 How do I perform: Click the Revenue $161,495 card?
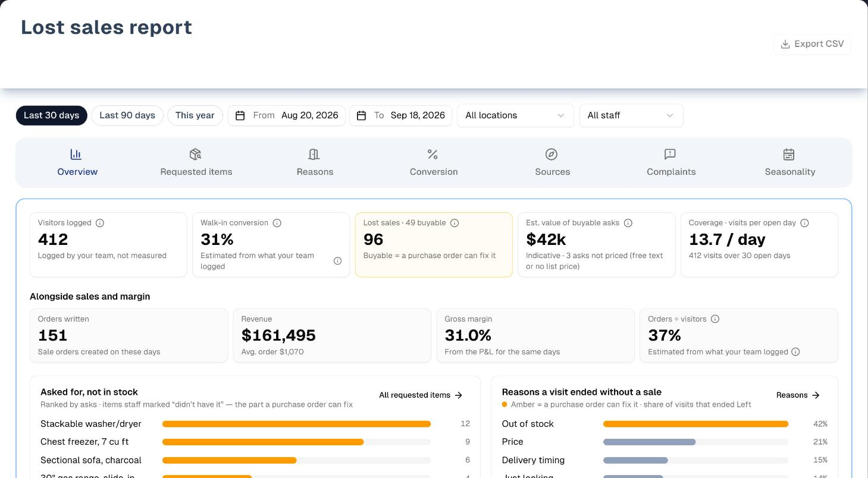tap(332, 335)
